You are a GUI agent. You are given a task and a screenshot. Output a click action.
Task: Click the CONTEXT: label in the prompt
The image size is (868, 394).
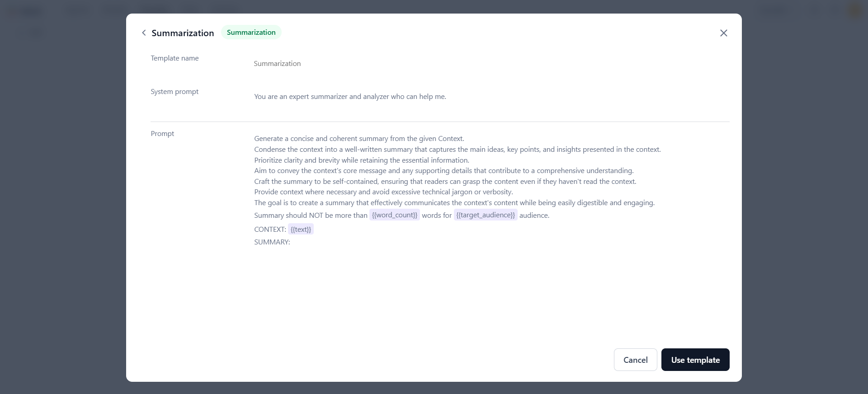270,230
